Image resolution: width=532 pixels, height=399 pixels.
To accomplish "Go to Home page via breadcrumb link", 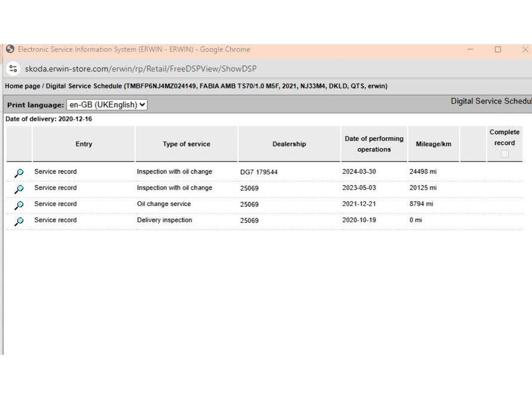I will (x=22, y=86).
